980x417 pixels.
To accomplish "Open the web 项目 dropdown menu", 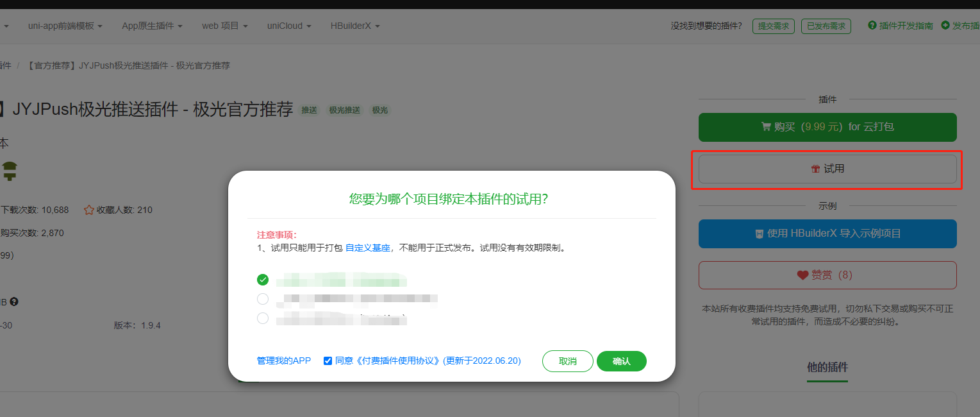I will 225,26.
